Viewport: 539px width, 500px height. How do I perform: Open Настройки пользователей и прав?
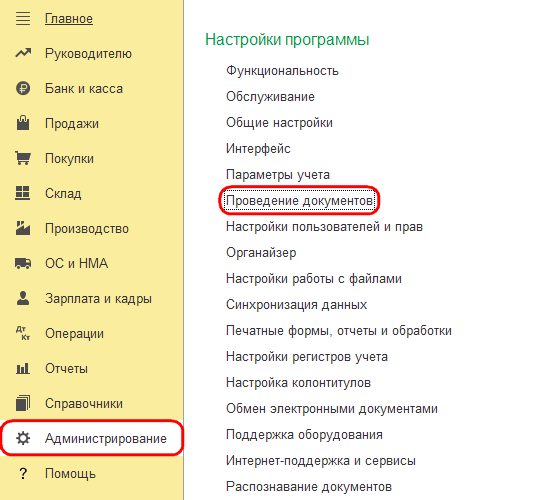pos(324,227)
